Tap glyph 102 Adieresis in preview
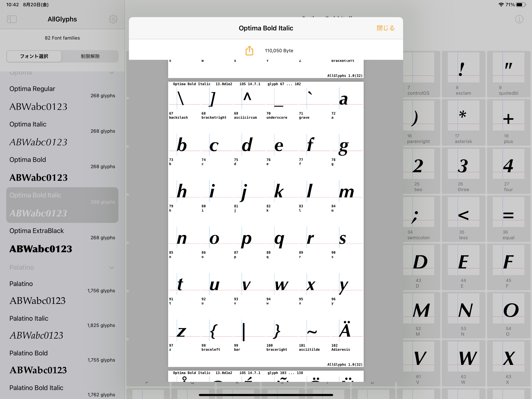This screenshot has height=399, width=532. (x=347, y=336)
